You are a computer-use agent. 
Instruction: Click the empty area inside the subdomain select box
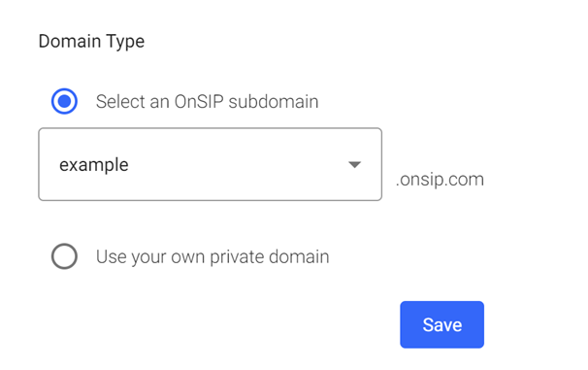236,164
